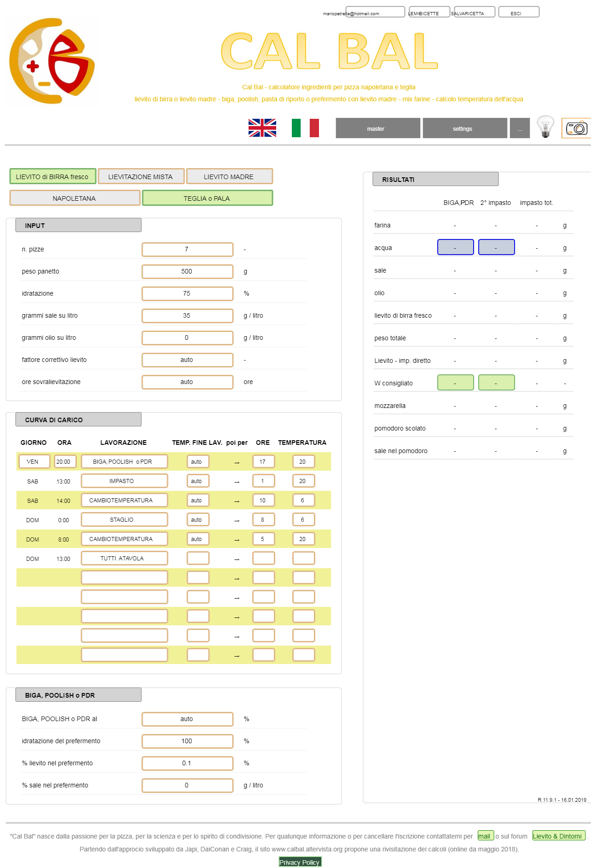The height and width of the screenshot is (868, 591).
Task: Click the 20:00 hour field
Action: pyautogui.click(x=65, y=461)
